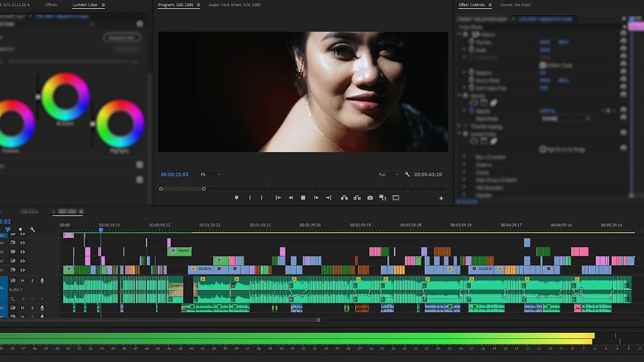Click Mark In button

250,198
